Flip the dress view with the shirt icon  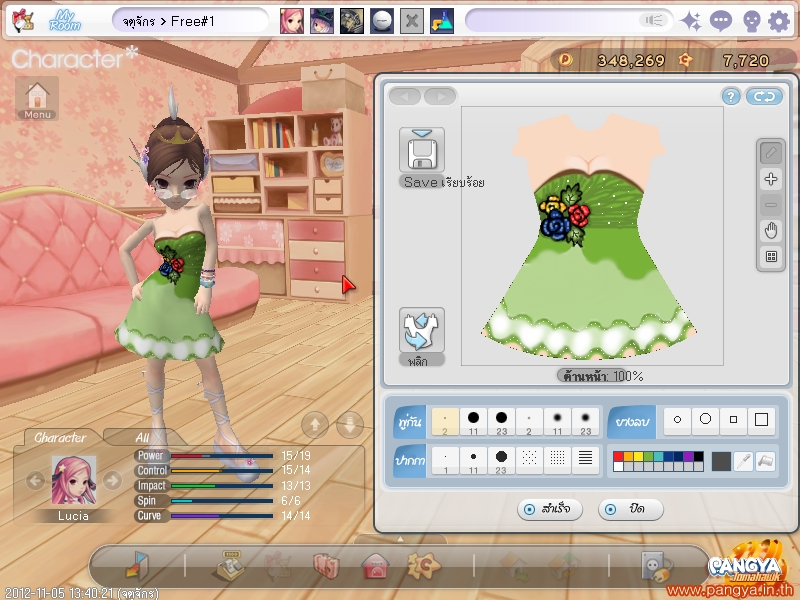(421, 330)
